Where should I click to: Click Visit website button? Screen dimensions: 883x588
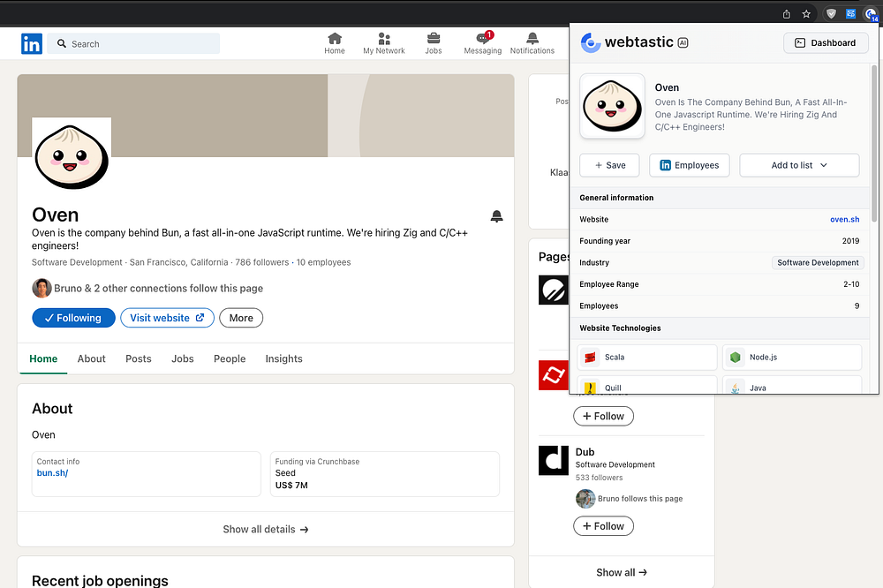(x=167, y=318)
